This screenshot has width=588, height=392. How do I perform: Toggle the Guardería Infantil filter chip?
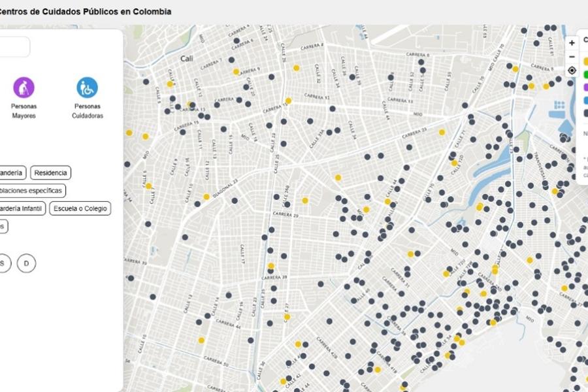[x=22, y=208]
